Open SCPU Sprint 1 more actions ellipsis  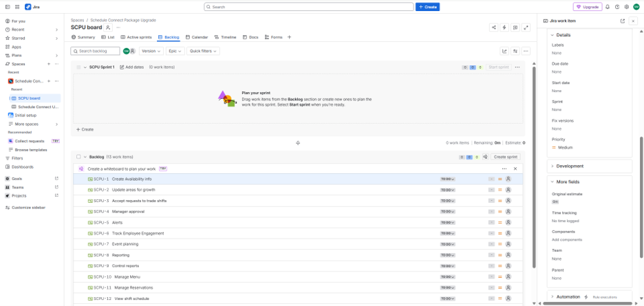(517, 67)
